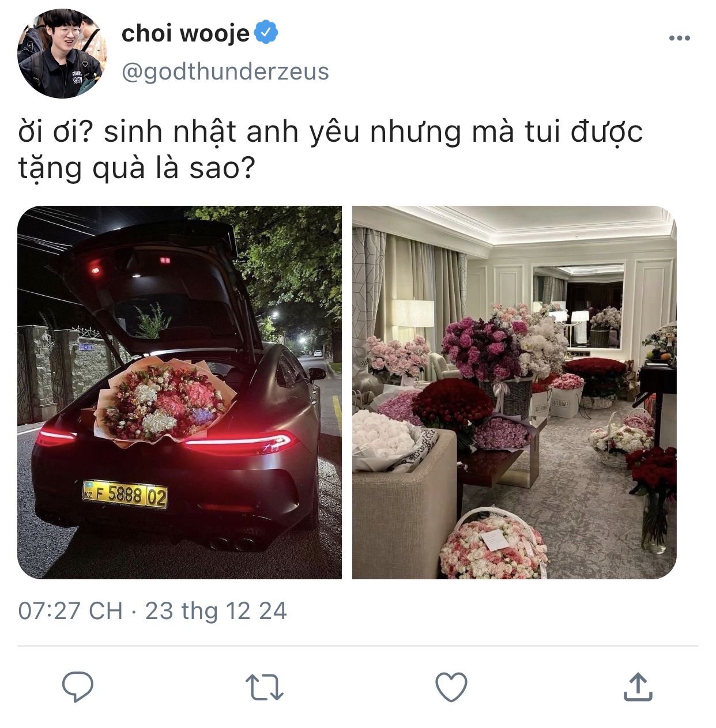Viewport: 716px width, 728px height.
Task: Open the share upload icon
Action: 638,686
